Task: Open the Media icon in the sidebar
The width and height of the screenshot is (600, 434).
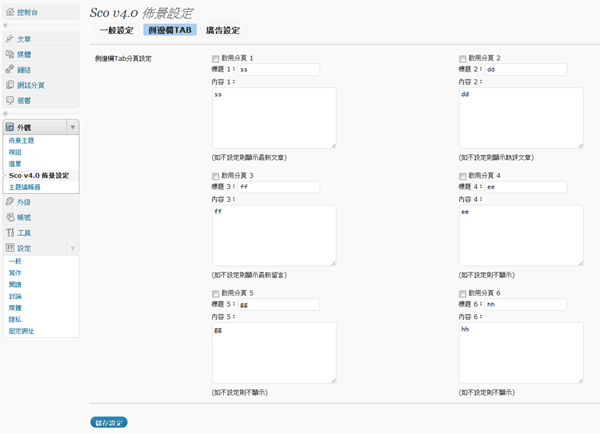Action: click(10, 54)
